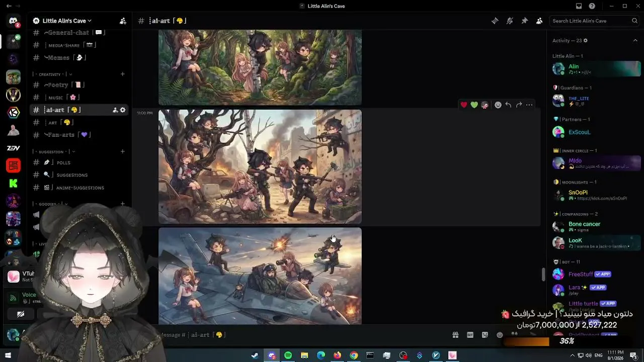Screen dimensions: 644x362
Task: Open Discord direct messages home
Action: tap(14, 21)
